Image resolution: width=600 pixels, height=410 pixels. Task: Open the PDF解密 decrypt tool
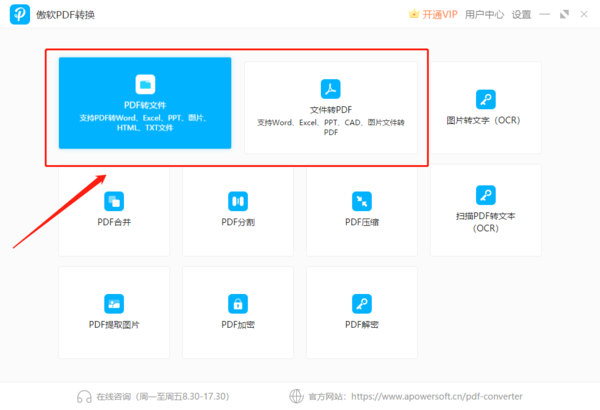tap(361, 312)
